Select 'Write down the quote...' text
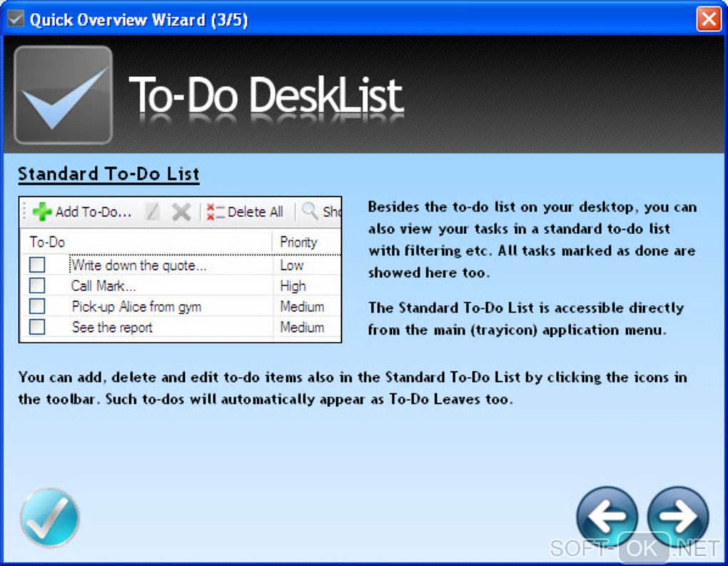Screen dimensions: 728x566 point(139,265)
